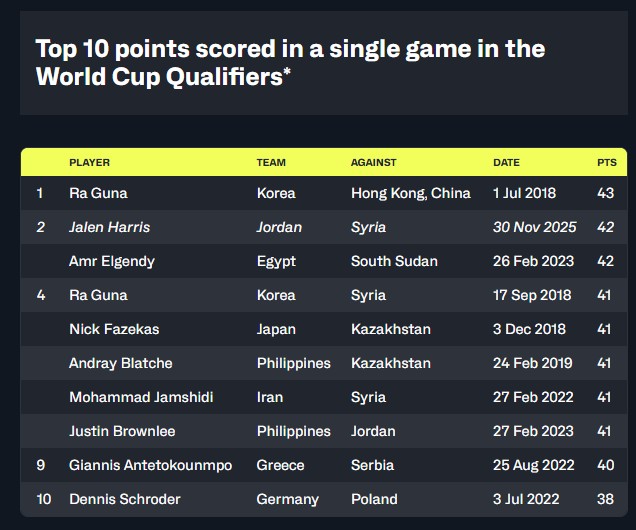Click the Hong Kong, China opponent cell
636x530 pixels.
pyautogui.click(x=410, y=193)
